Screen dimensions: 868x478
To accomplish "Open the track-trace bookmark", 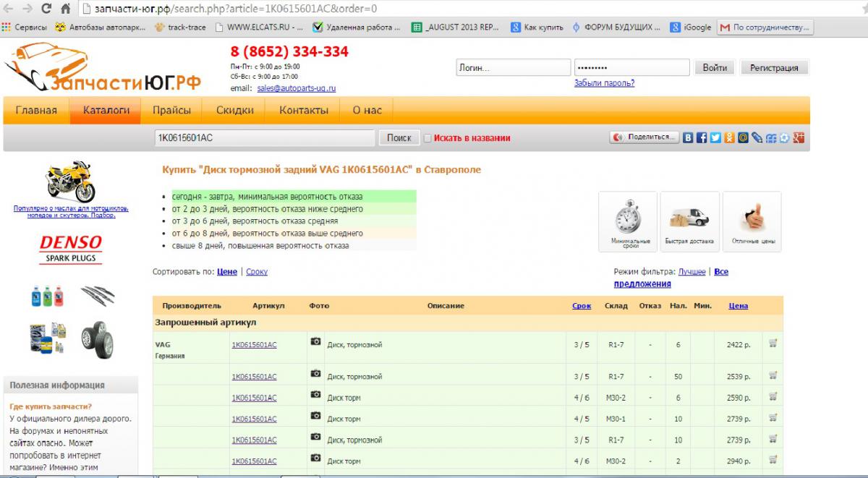I will point(180,27).
